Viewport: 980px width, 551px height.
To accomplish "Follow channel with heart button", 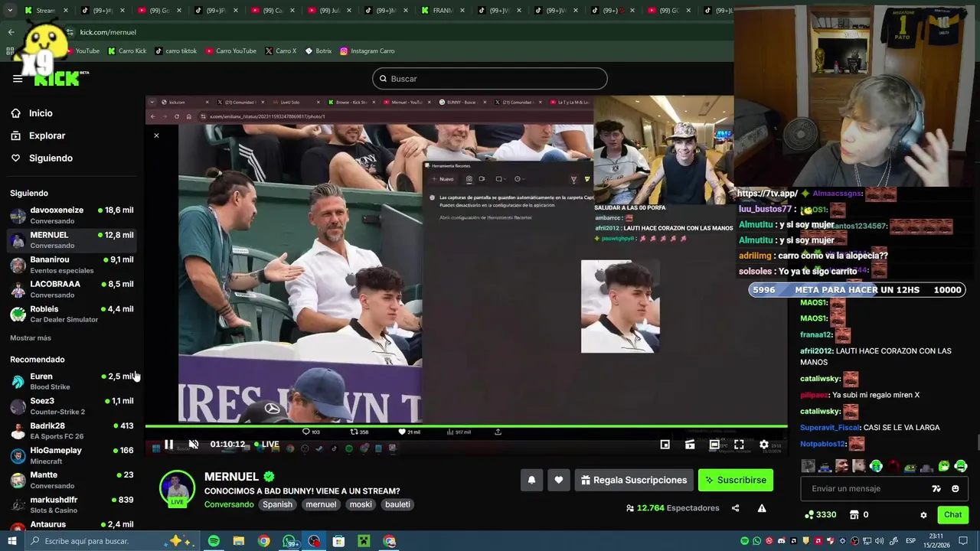I will pyautogui.click(x=558, y=480).
